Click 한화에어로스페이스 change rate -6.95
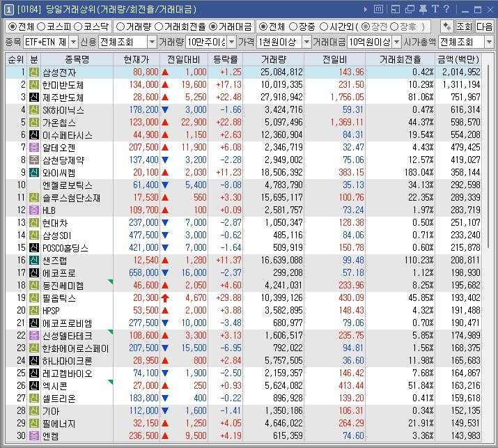Viewport: 498px width, 448px height. [x=231, y=348]
